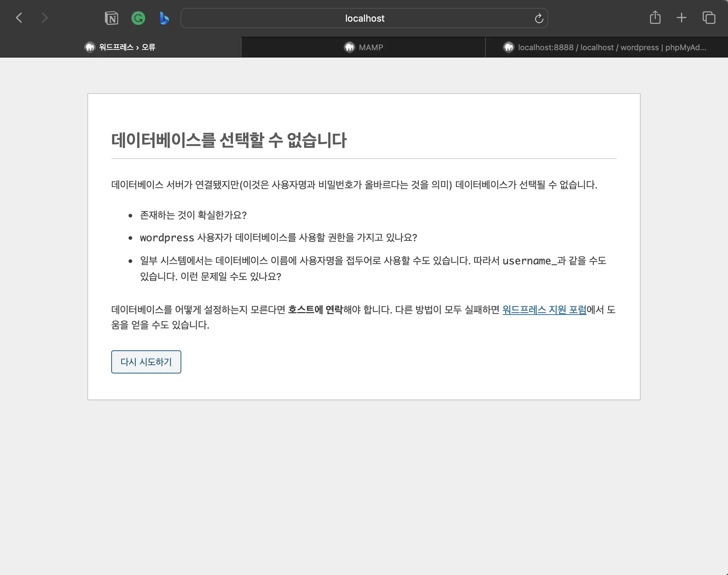Viewport: 728px width, 575px height.
Task: Open Notion from the favorites bar
Action: point(112,18)
